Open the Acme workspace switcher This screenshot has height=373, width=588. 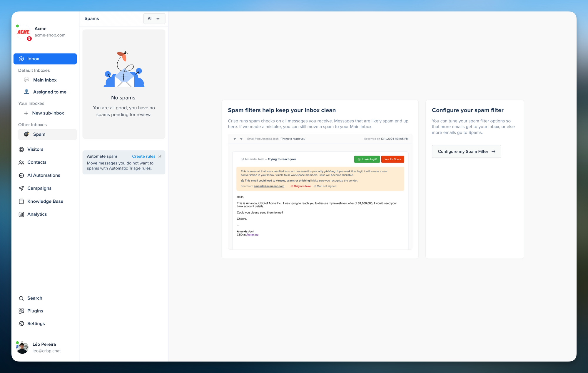tap(41, 32)
